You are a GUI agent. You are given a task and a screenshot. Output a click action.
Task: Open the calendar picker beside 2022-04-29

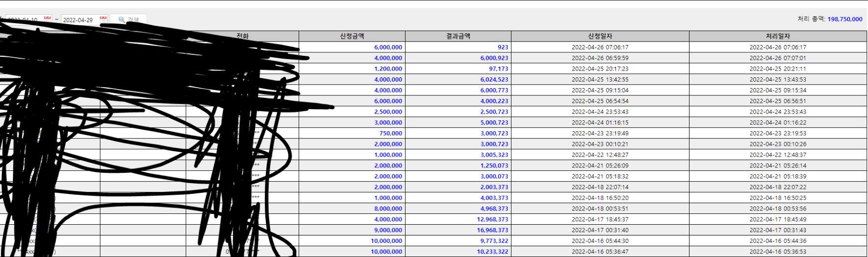tap(103, 19)
